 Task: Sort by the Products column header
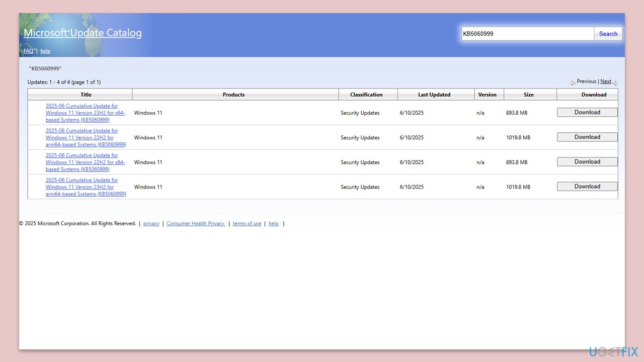point(233,95)
